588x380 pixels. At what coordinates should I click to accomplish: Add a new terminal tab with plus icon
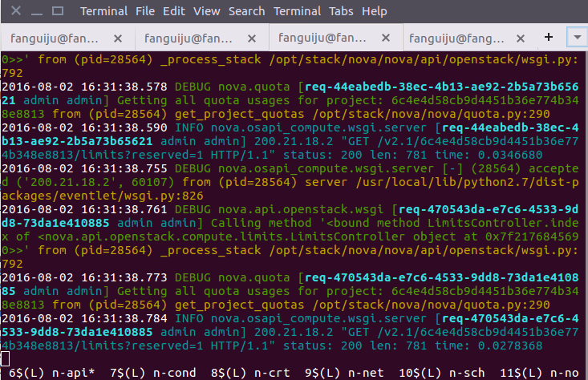pos(549,37)
